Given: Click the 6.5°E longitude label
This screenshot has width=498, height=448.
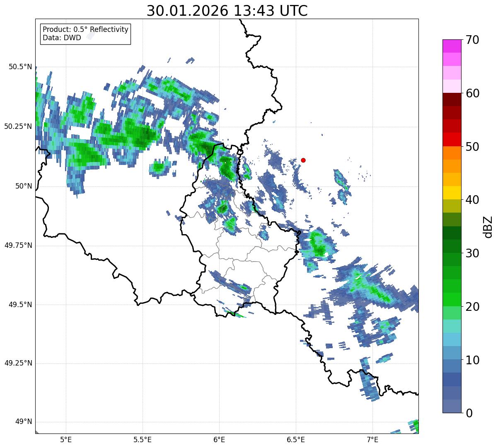Looking at the screenshot, I should [296, 440].
